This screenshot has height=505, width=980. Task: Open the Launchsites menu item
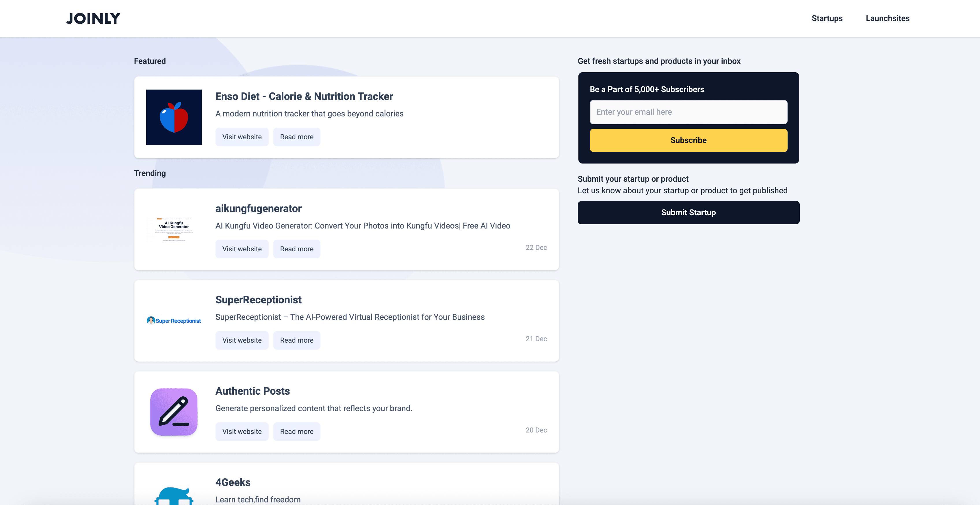887,18
